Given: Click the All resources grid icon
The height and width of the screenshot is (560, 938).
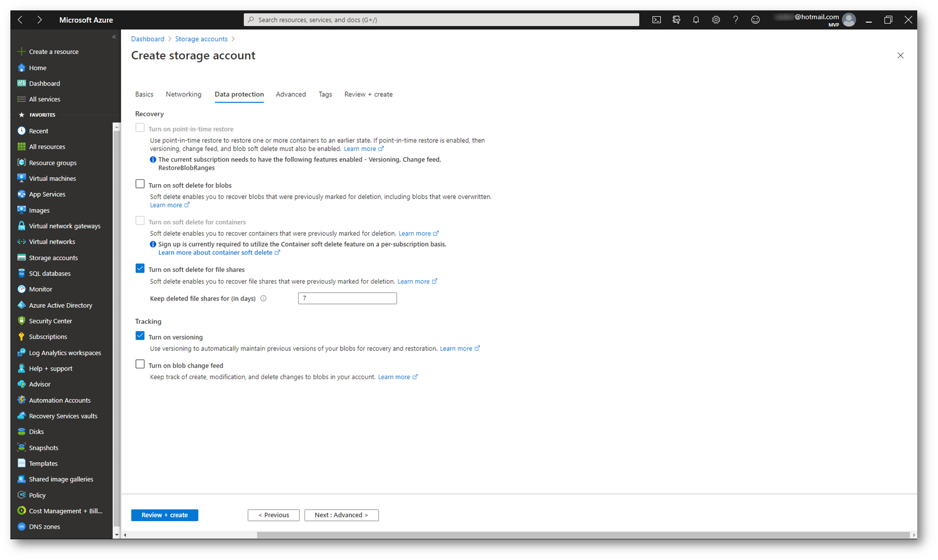Looking at the screenshot, I should click(x=21, y=146).
